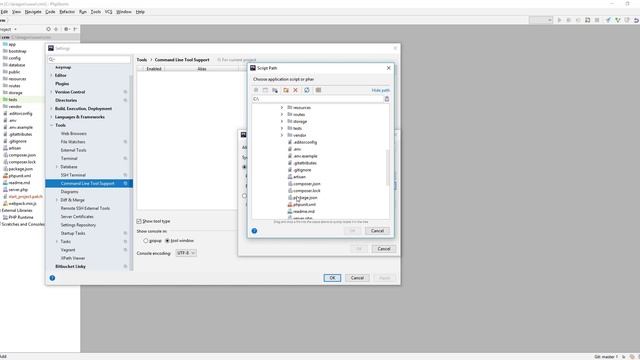Expand the tests folder in Script Path
Screen dimensions: 640x360
(282, 129)
